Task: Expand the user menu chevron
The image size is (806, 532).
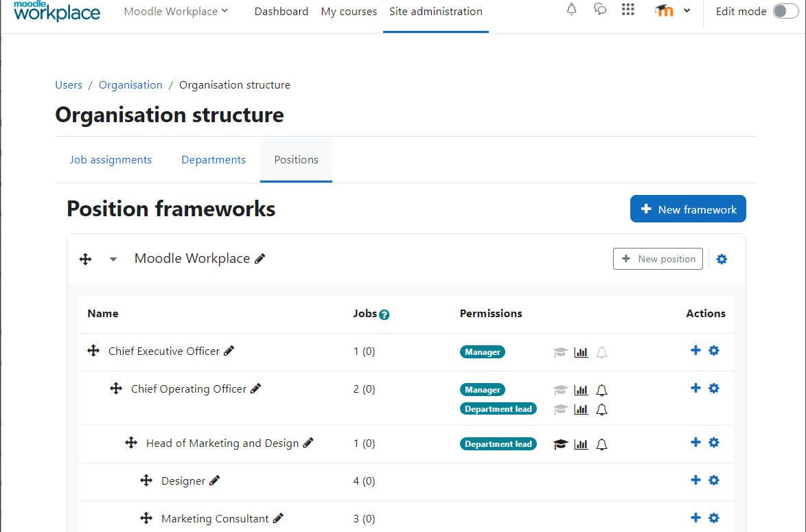Action: click(687, 10)
